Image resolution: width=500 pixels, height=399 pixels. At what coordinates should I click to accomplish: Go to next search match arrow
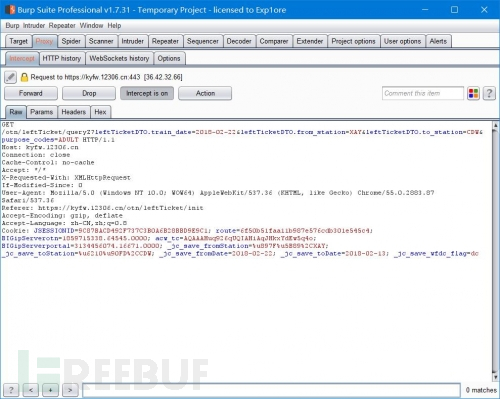click(x=70, y=390)
